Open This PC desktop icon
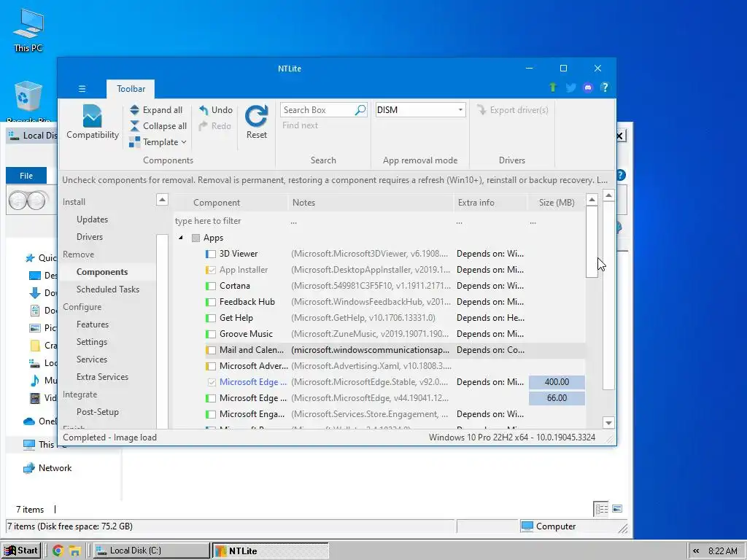Image resolution: width=747 pixels, height=560 pixels. coord(28,31)
